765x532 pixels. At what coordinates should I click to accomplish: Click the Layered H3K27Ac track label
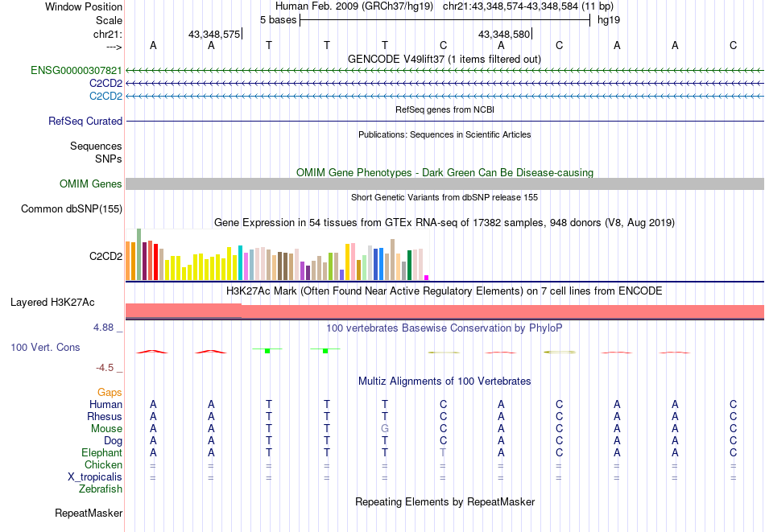(52, 303)
